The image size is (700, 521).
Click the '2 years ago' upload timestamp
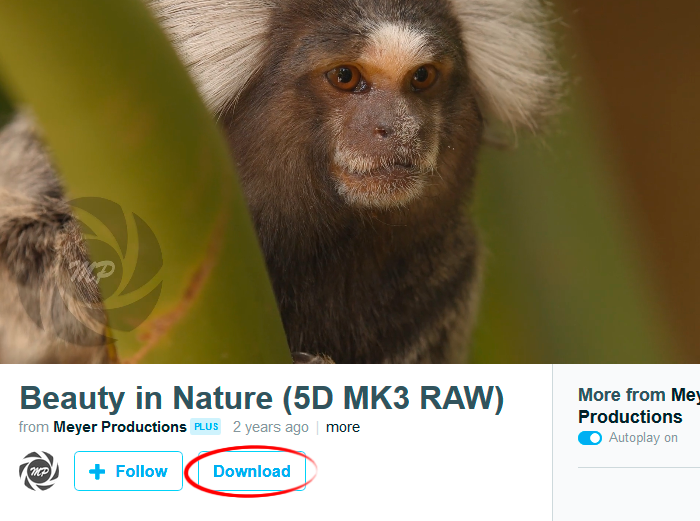[271, 427]
